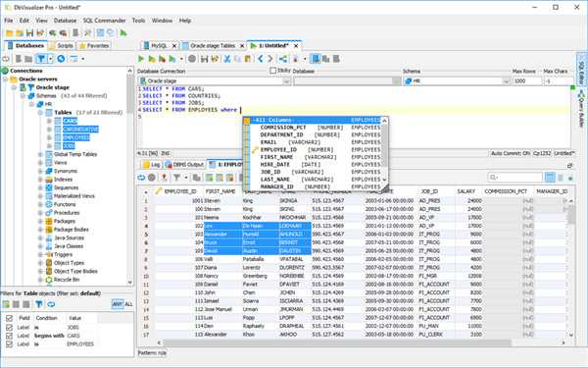The image size is (588, 368).
Task: Click the green add-row icon in filter panel toolbar
Action: tap(6, 304)
